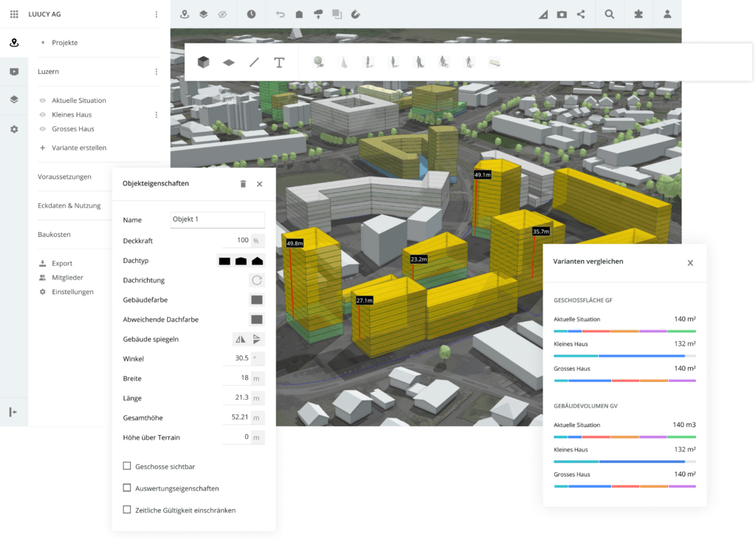Screen dimensions: 756x543
Task: Delete object using the trash icon
Action: tap(243, 184)
